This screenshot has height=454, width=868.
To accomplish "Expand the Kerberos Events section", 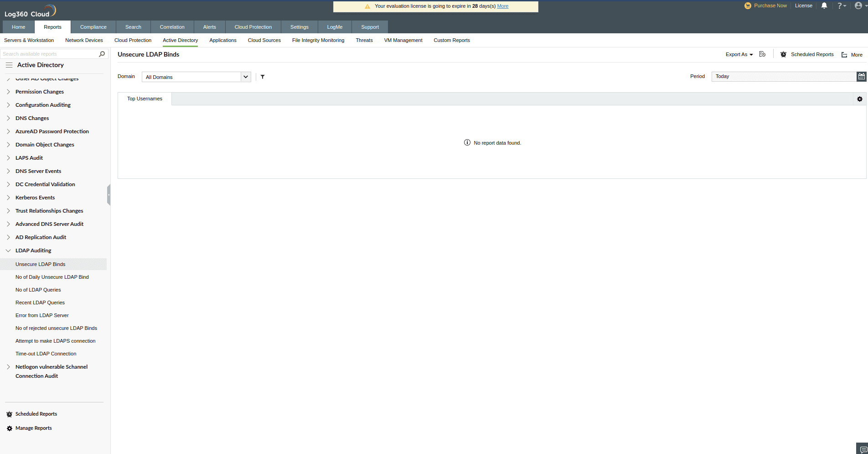I will pyautogui.click(x=8, y=197).
